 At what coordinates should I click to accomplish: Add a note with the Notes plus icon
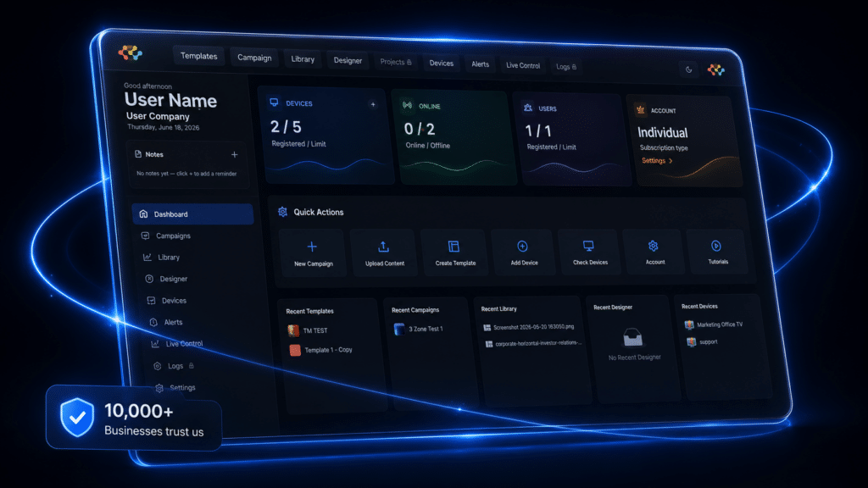(234, 154)
